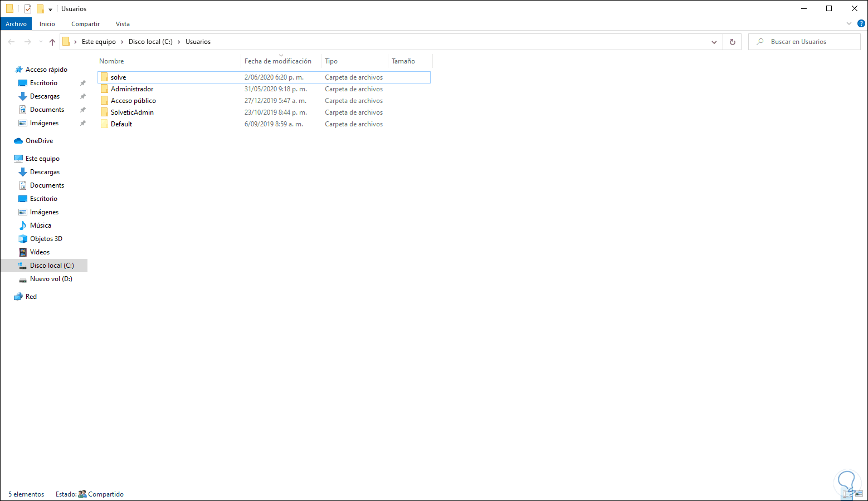Expand the chevron before Este equipo in address bar
868x501 pixels.
pos(76,42)
